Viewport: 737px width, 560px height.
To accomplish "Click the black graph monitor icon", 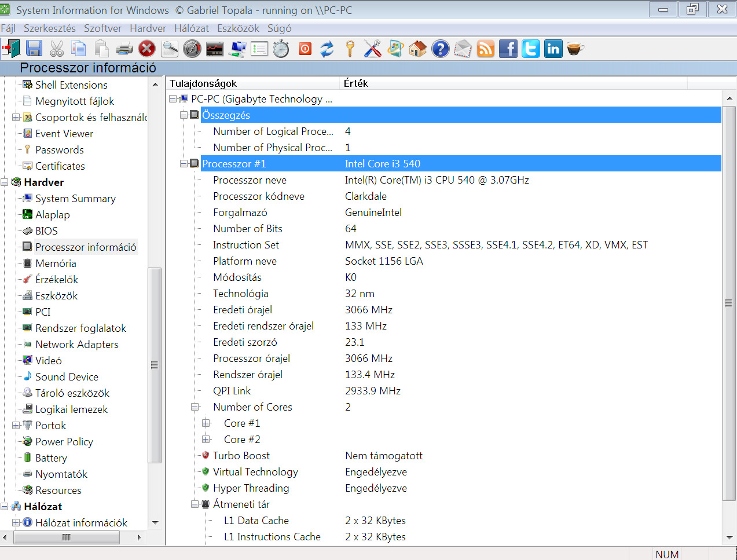I will click(215, 49).
